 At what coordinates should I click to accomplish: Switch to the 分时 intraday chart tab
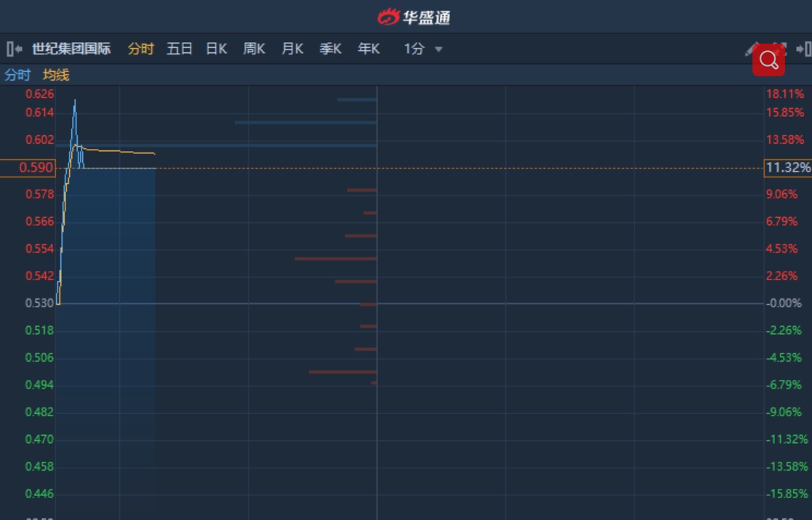141,49
